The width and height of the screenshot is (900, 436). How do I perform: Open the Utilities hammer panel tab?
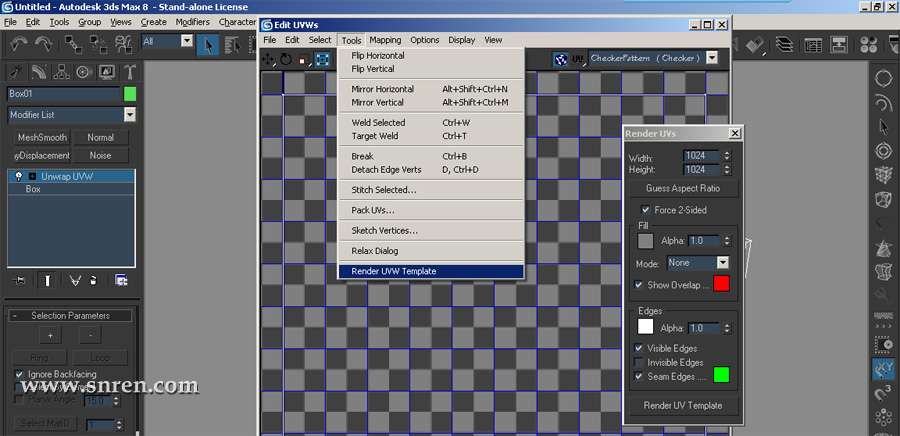tap(129, 72)
